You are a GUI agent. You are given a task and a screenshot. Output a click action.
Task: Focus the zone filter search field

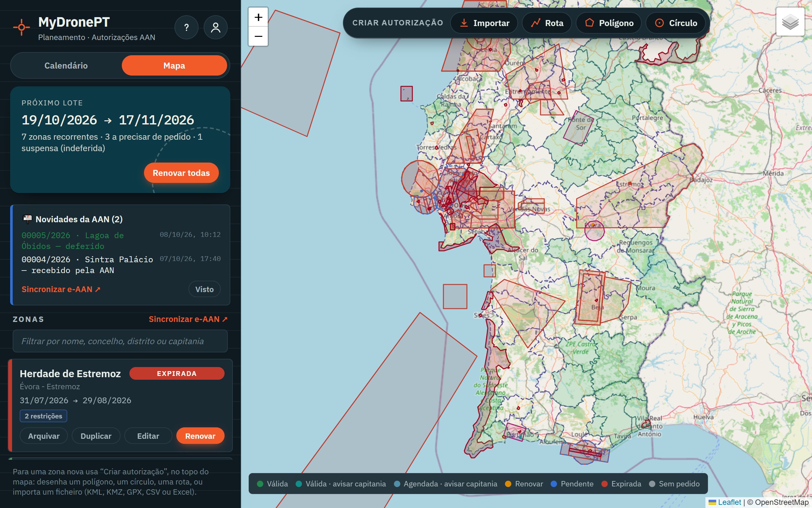(x=120, y=341)
